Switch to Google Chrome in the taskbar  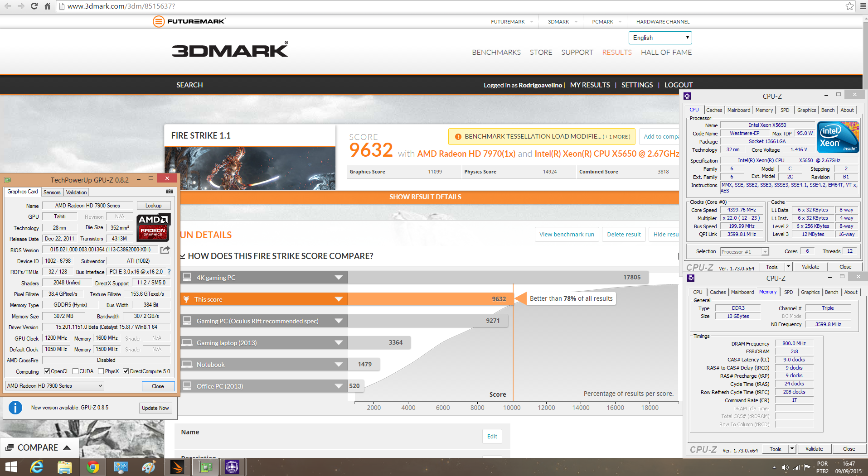coord(93,467)
